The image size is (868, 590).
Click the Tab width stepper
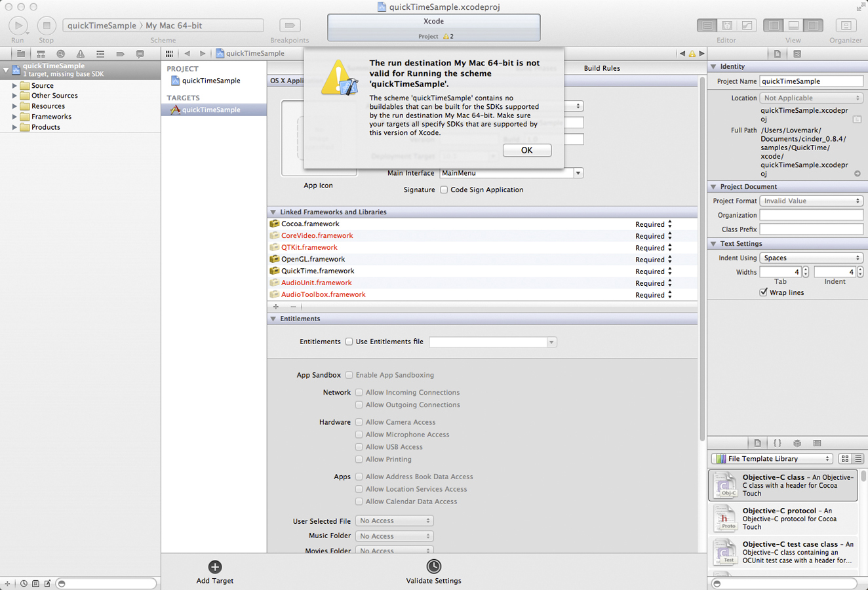point(806,272)
